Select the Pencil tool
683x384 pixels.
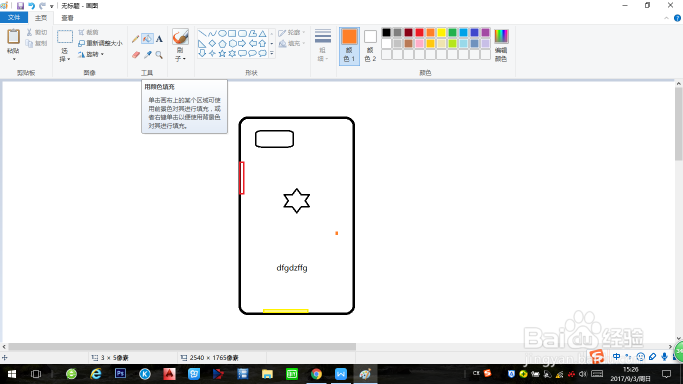135,39
